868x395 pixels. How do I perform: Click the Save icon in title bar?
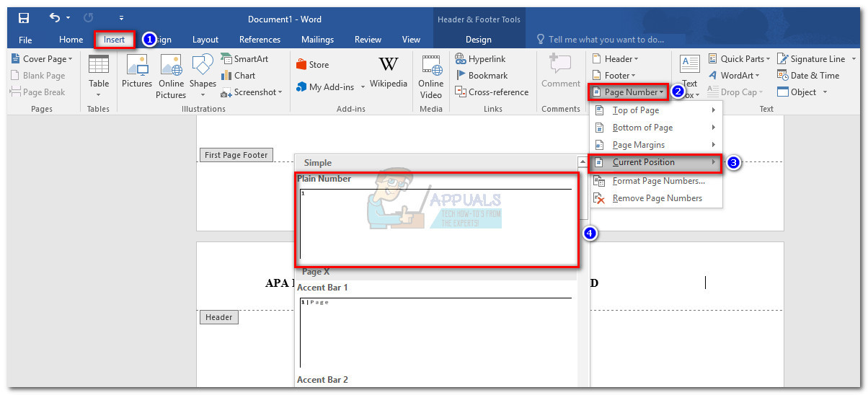24,18
